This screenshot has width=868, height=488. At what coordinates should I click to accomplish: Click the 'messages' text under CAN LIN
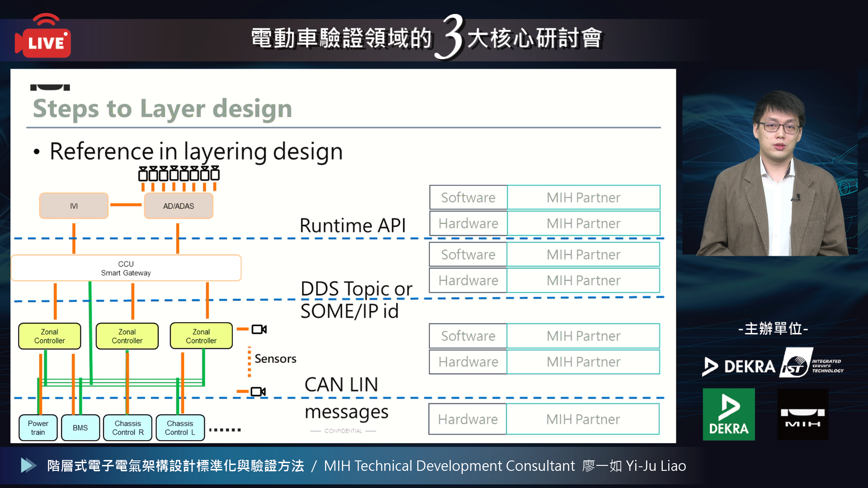pos(346,412)
